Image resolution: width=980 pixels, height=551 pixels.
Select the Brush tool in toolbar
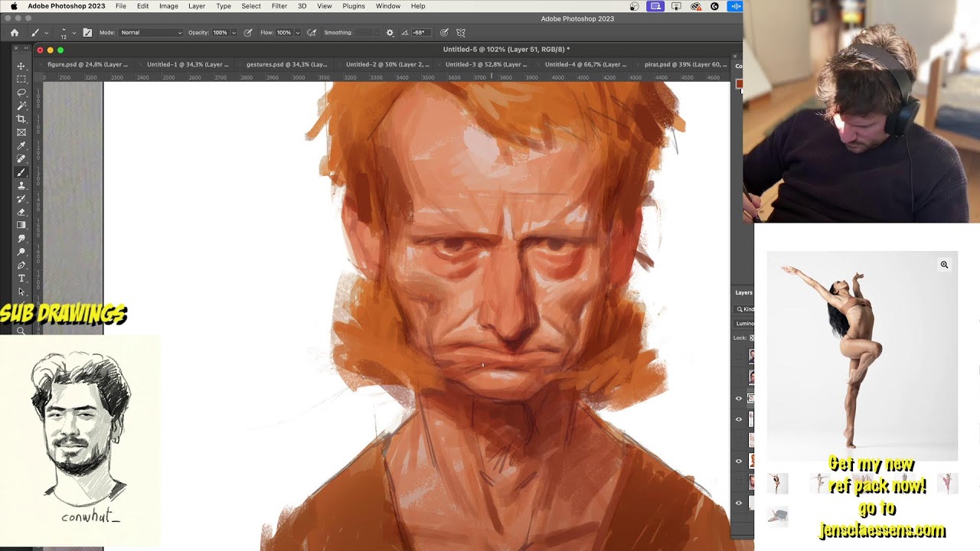tap(21, 172)
